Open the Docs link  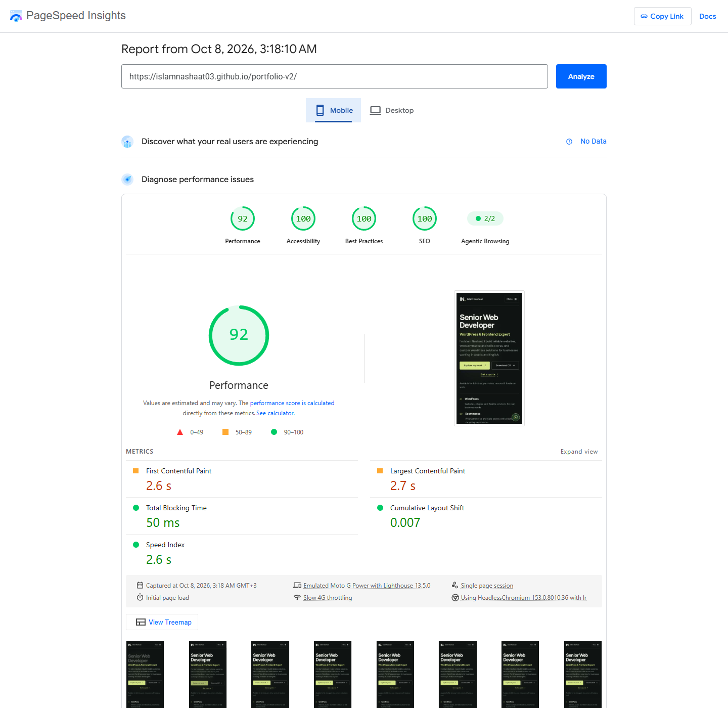pyautogui.click(x=707, y=16)
